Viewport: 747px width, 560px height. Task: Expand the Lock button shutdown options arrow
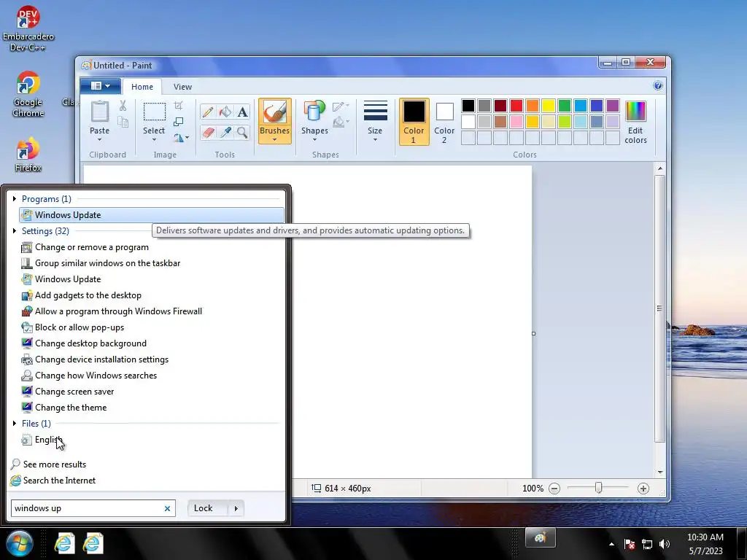click(x=236, y=508)
